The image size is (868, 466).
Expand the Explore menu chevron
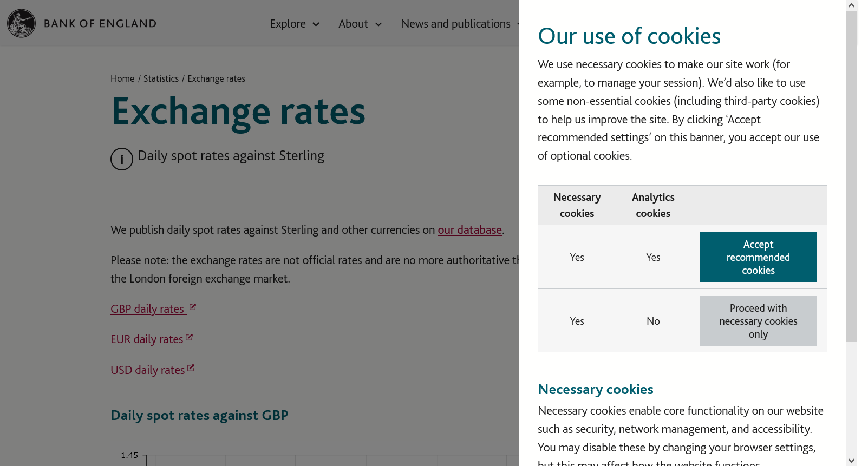pos(316,24)
